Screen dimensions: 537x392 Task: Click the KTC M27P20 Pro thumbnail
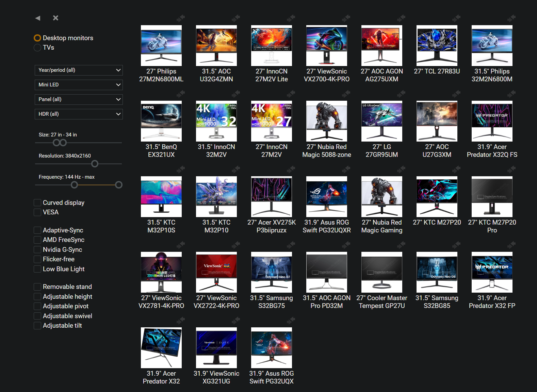pyautogui.click(x=492, y=197)
